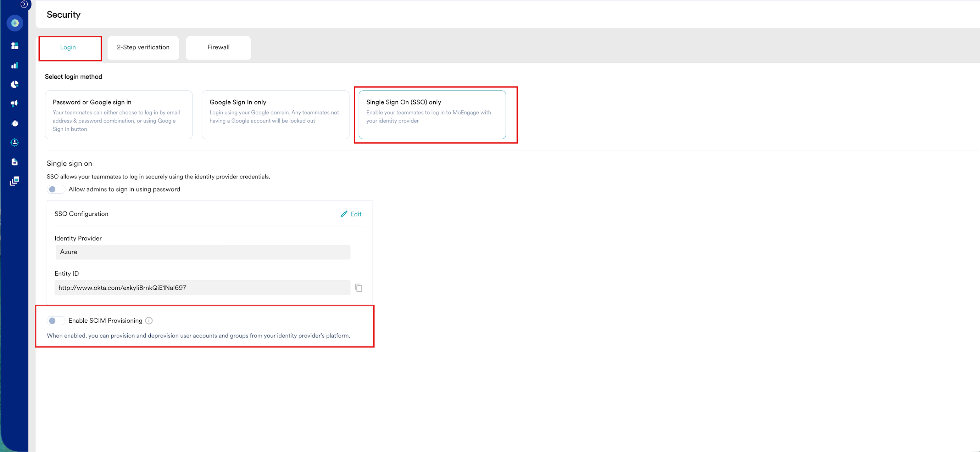Switch to the Firewall tab
This screenshot has width=980, height=452.
click(x=218, y=47)
